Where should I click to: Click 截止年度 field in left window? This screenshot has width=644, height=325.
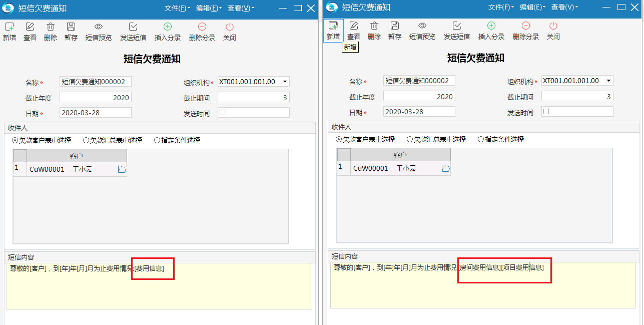96,97
